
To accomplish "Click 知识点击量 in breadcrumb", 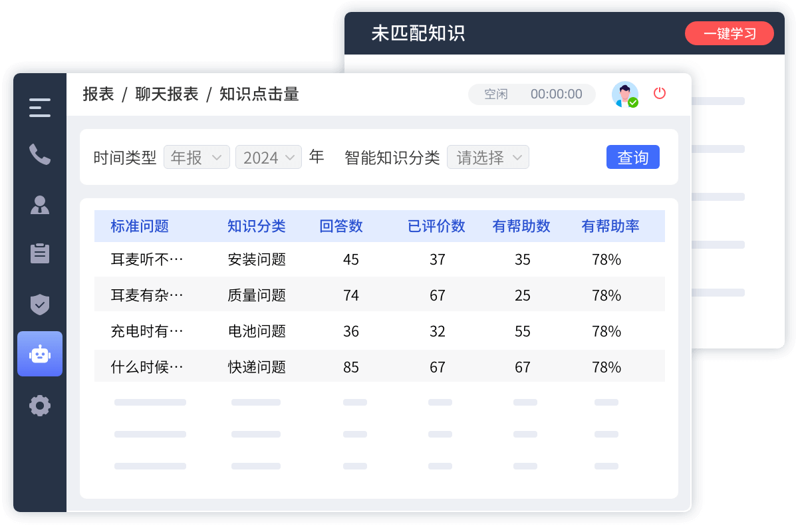I will 259,94.
